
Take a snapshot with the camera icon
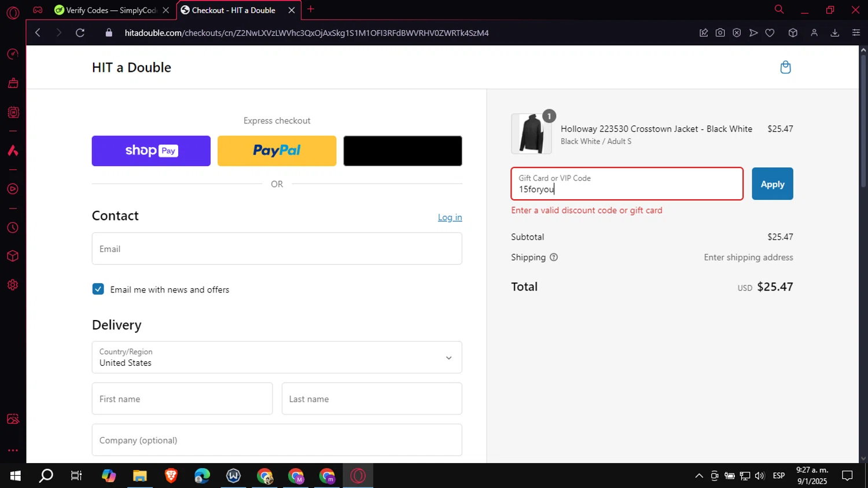tap(720, 33)
